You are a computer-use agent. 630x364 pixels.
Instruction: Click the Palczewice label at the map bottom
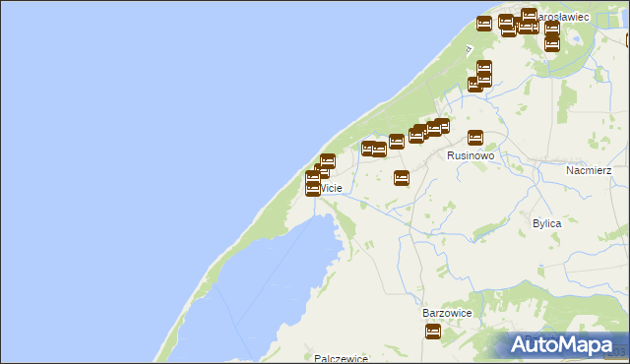point(341,359)
